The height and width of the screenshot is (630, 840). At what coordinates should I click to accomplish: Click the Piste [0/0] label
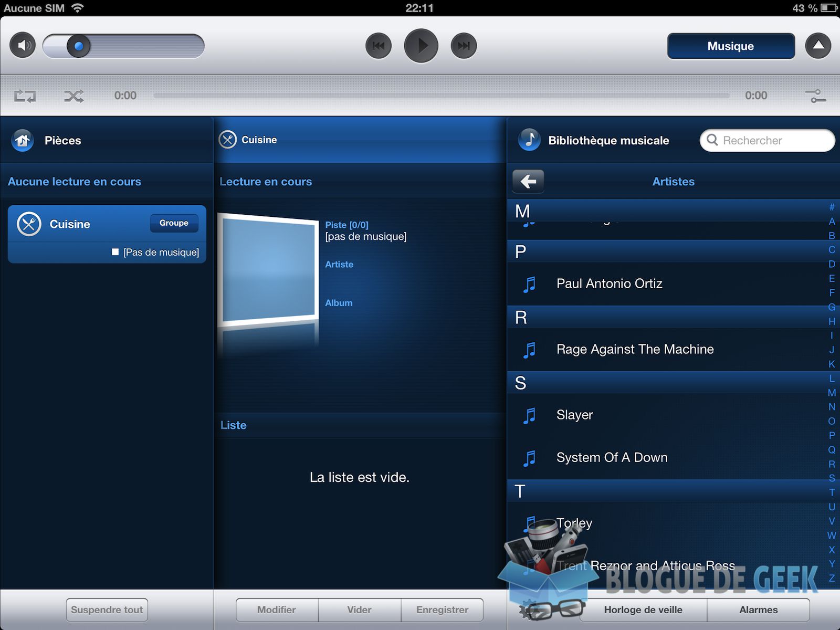pyautogui.click(x=346, y=225)
